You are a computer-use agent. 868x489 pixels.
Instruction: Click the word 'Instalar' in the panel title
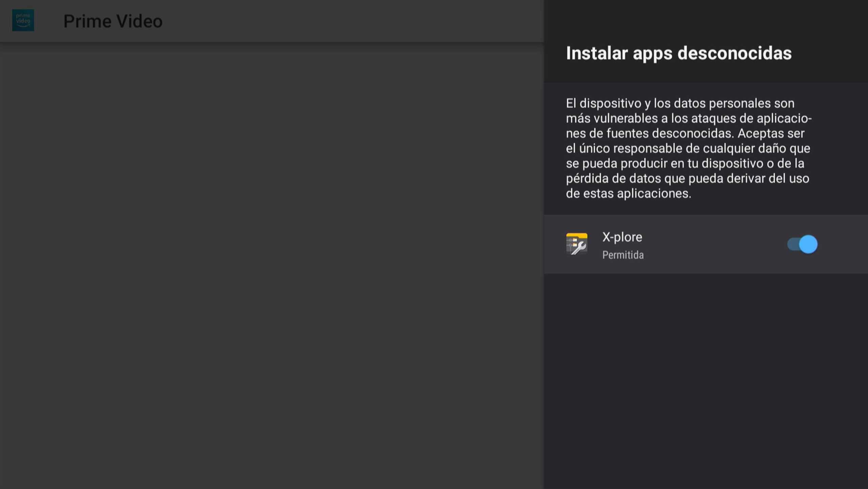(x=597, y=53)
